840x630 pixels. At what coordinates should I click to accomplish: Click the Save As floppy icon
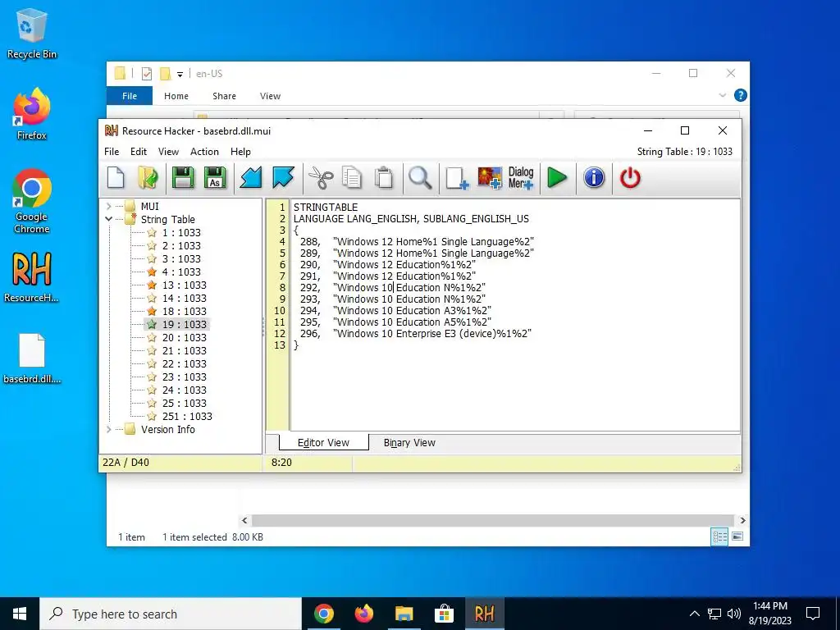click(215, 178)
